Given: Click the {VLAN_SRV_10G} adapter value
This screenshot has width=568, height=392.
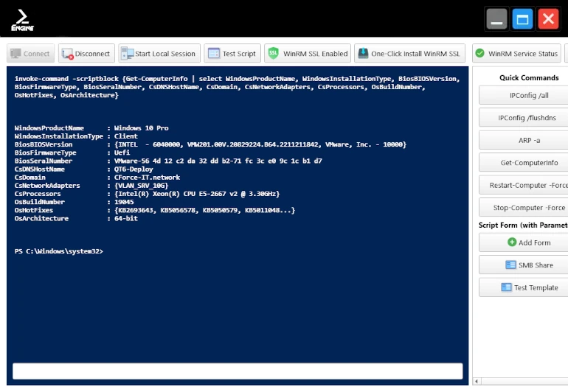Looking at the screenshot, I should coord(142,186).
